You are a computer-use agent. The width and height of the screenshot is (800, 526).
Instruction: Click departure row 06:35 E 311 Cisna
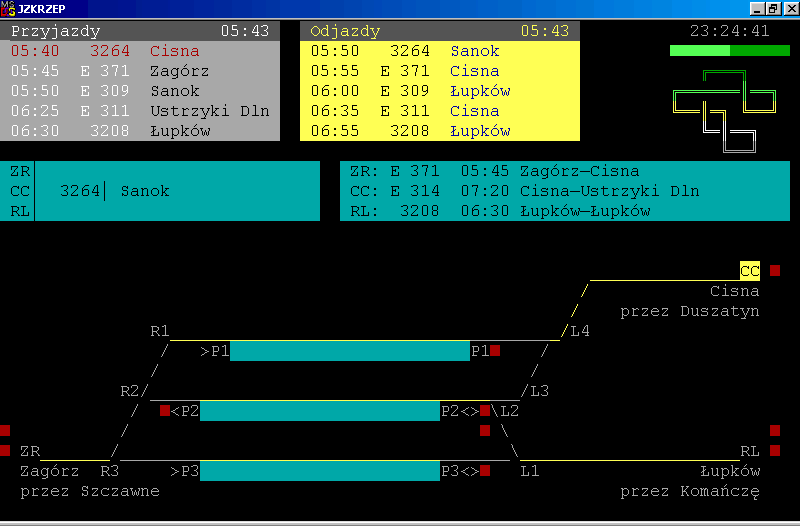click(x=440, y=111)
